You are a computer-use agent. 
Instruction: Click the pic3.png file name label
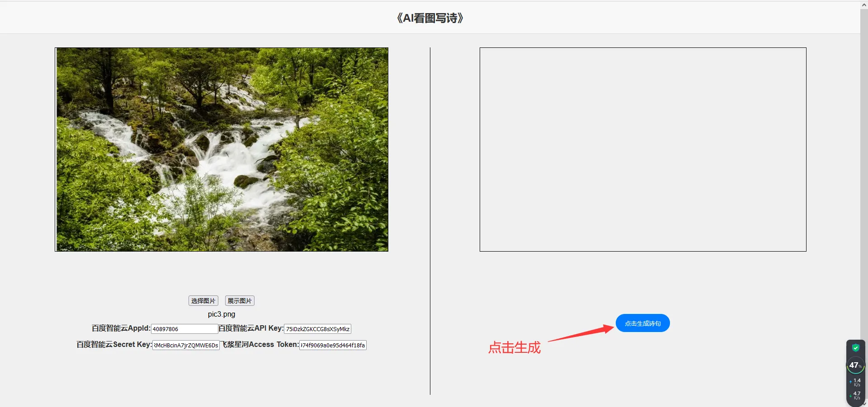(221, 314)
